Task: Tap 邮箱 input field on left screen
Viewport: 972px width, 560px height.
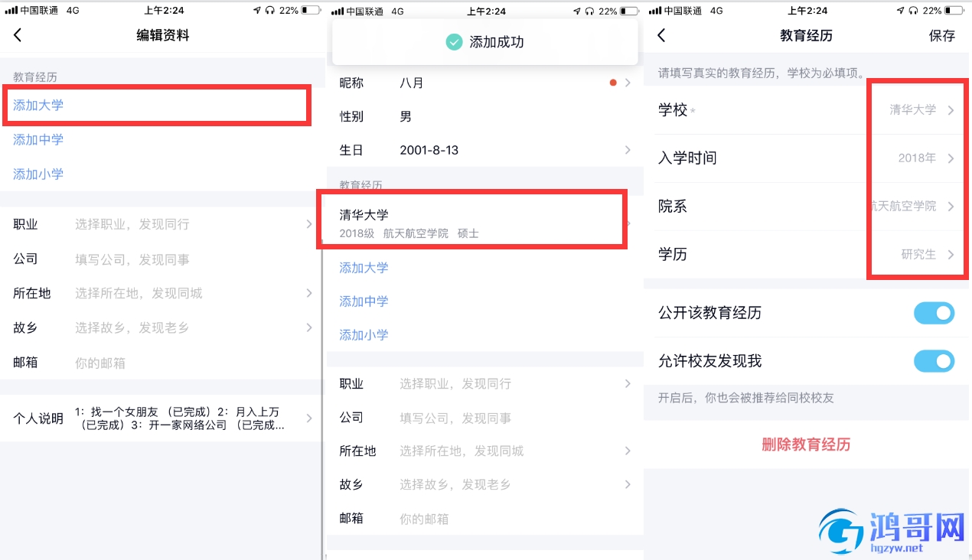Action: [x=161, y=363]
